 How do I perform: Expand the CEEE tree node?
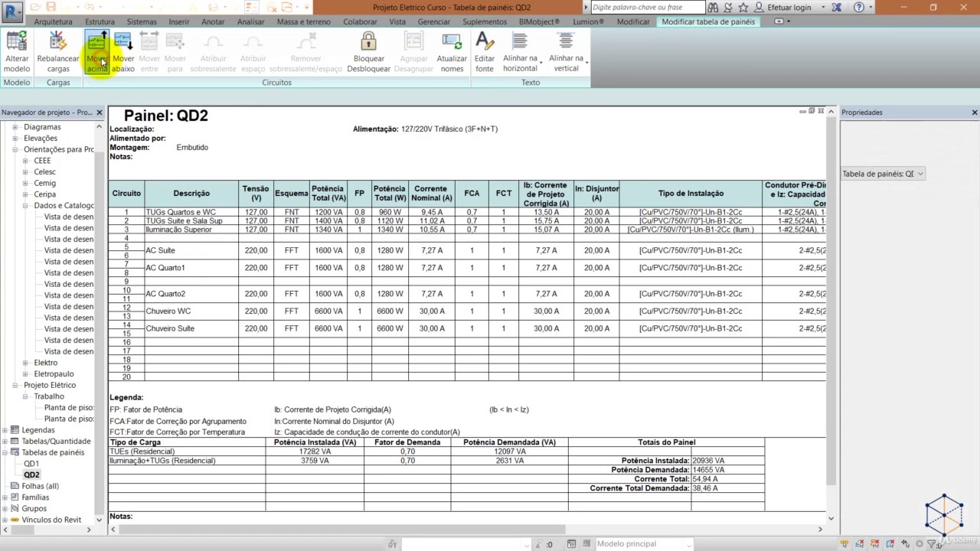tap(25, 161)
